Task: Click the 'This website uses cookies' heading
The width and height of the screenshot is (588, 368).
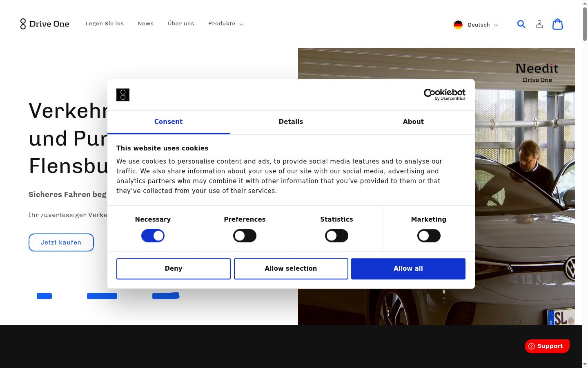Action: 162,148
